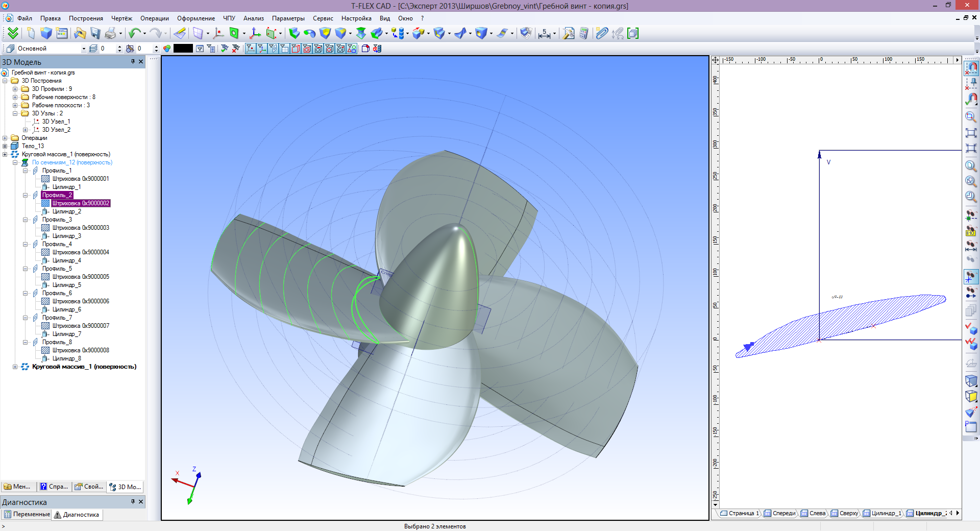Save the document with the floppy icon
This screenshot has width=980, height=531.
pyautogui.click(x=95, y=33)
